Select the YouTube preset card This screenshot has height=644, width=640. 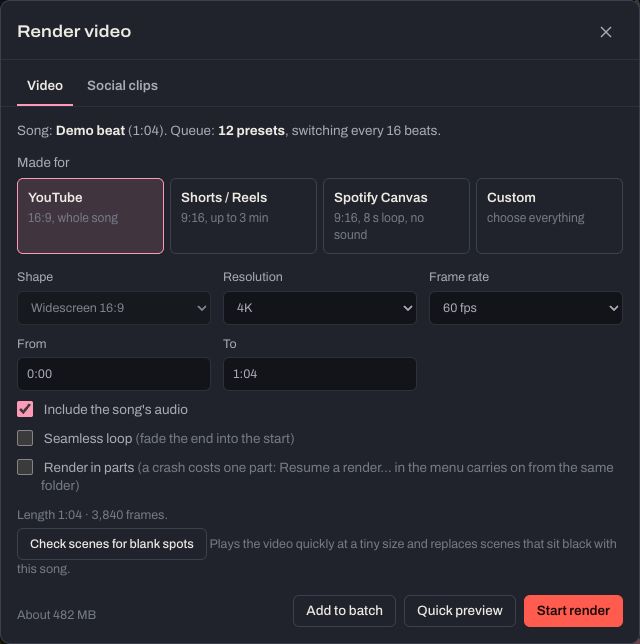[x=90, y=216]
